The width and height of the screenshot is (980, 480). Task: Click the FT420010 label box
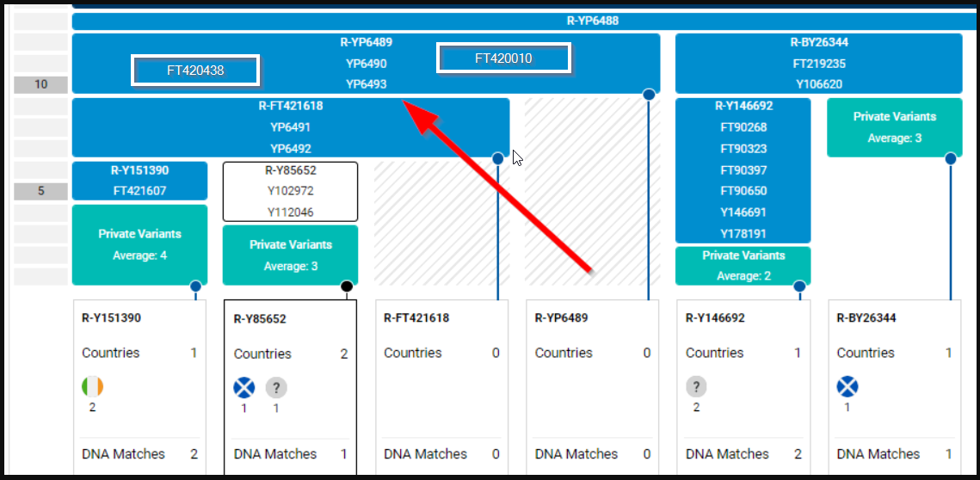coord(503,58)
